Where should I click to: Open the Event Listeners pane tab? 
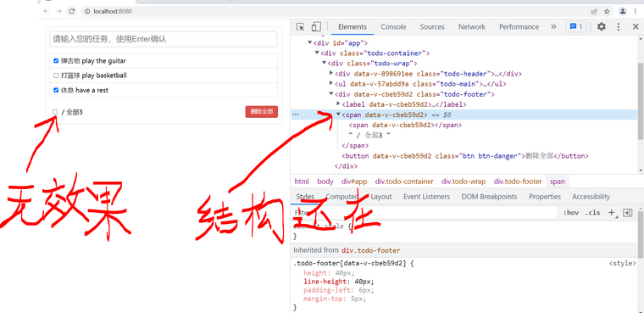pyautogui.click(x=427, y=197)
